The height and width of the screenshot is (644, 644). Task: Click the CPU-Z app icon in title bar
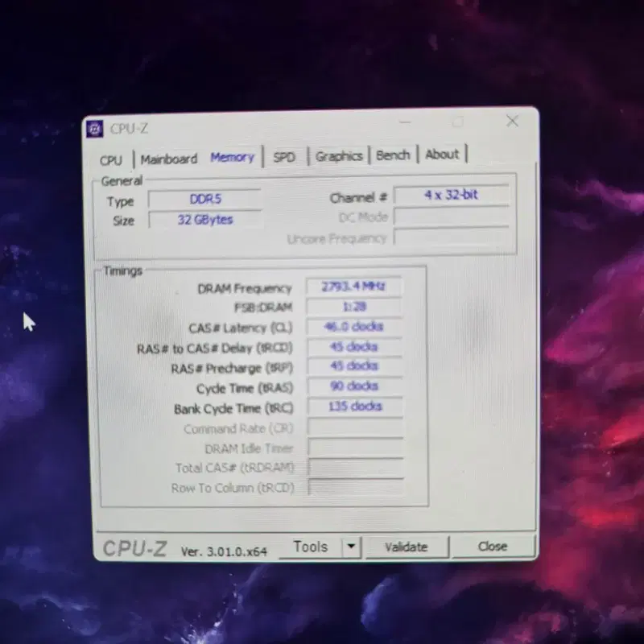tap(95, 130)
